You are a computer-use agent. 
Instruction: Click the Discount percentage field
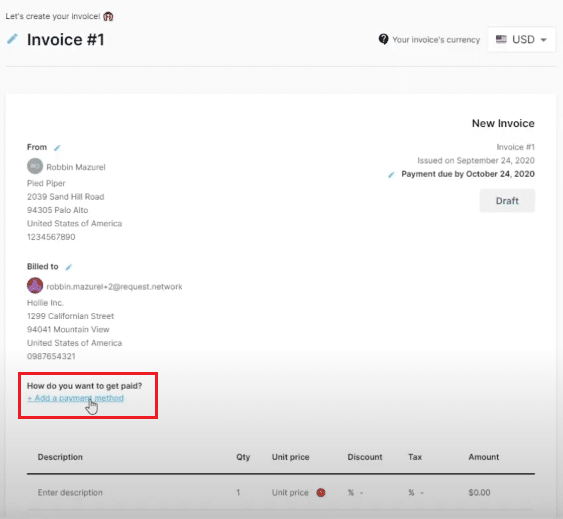tap(355, 492)
